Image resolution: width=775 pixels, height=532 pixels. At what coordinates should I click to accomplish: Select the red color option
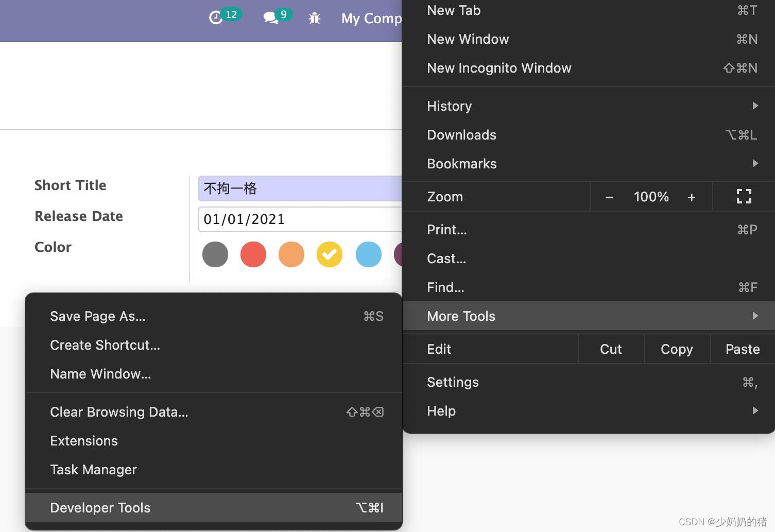click(253, 254)
